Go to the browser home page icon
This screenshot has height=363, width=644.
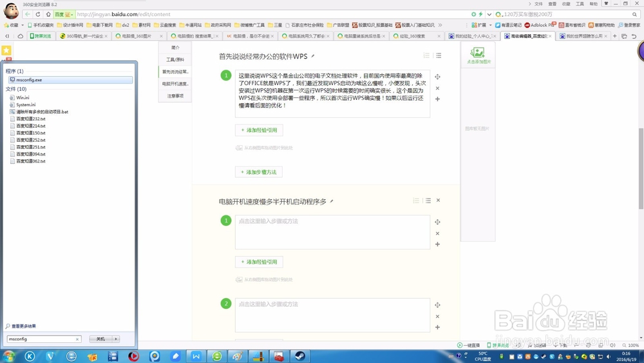pyautogui.click(x=48, y=14)
